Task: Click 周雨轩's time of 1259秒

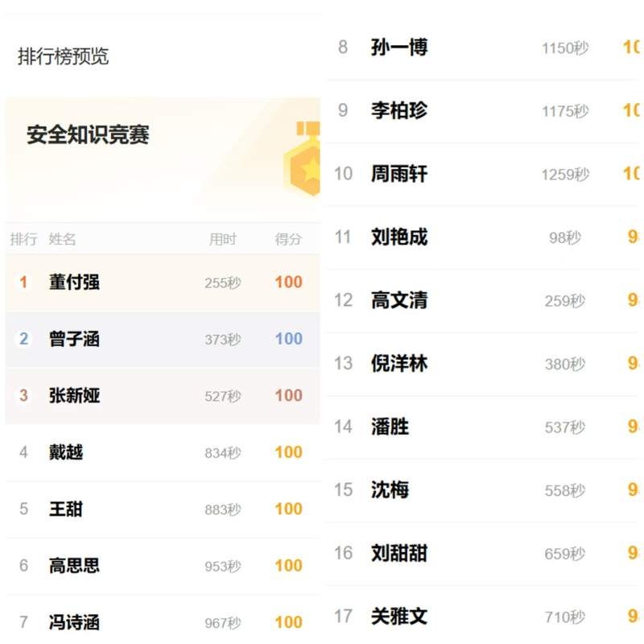Action: click(565, 174)
